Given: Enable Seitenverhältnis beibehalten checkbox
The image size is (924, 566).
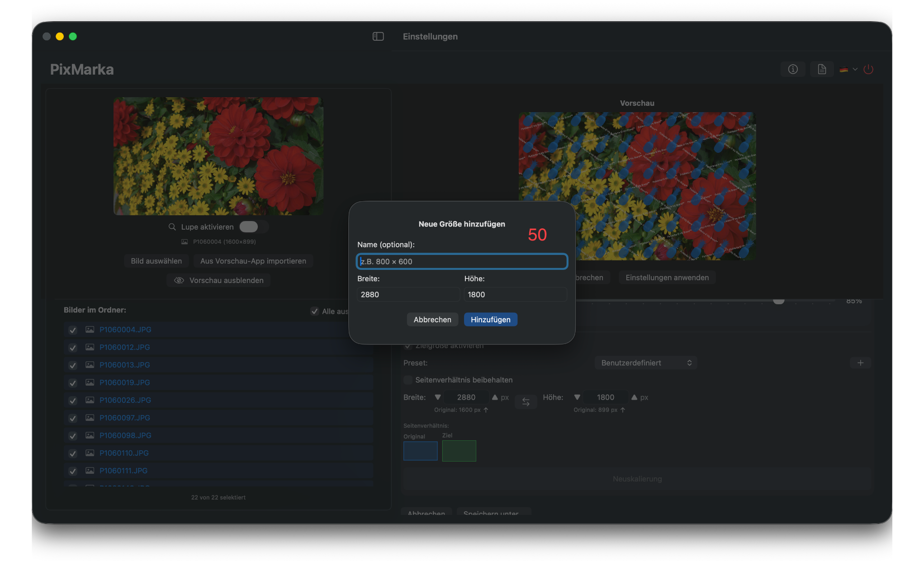Looking at the screenshot, I should (x=408, y=380).
